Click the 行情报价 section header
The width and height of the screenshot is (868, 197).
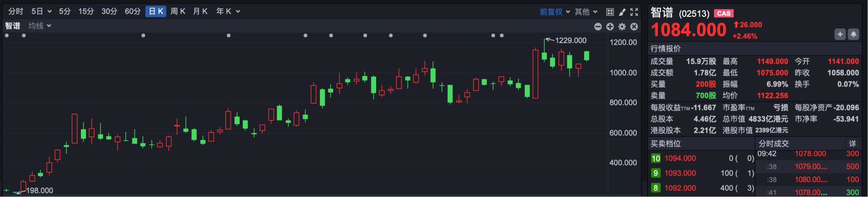tap(665, 48)
